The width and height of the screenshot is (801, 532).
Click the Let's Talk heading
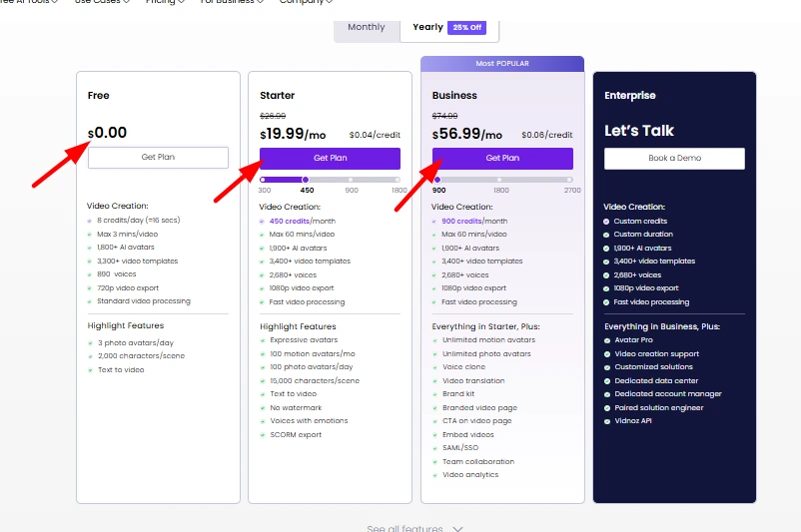(x=639, y=131)
